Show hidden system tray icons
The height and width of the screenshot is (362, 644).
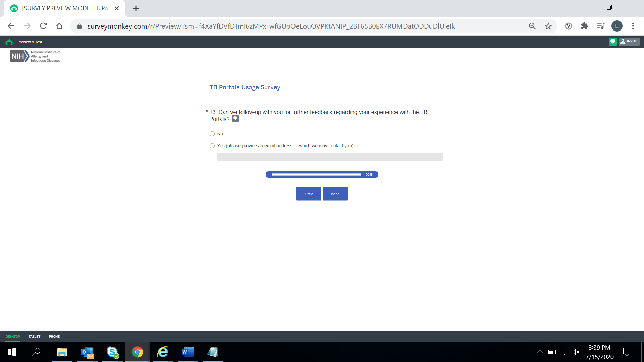pyautogui.click(x=540, y=352)
